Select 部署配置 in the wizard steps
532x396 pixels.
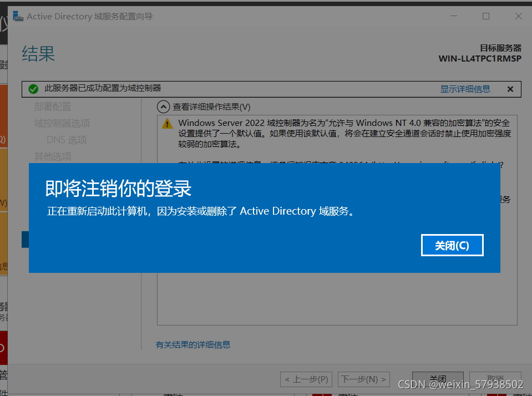pyautogui.click(x=53, y=106)
